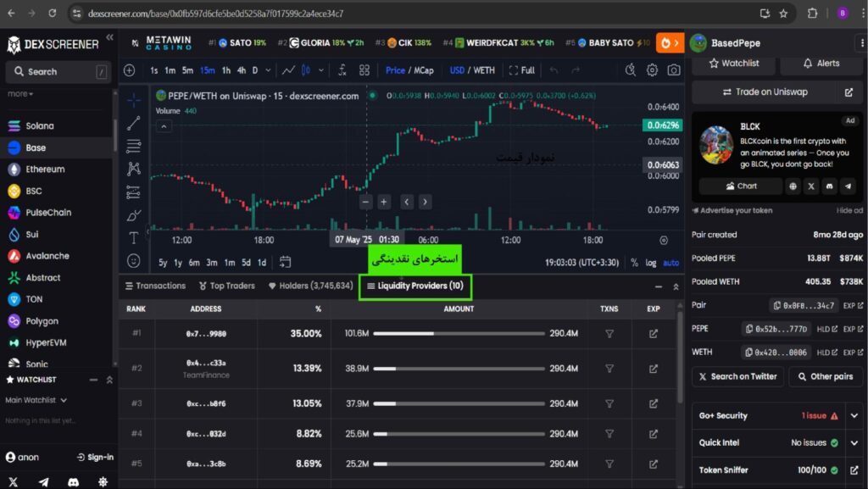Expand the Quick Intel details
This screenshot has height=489, width=868.
point(854,442)
